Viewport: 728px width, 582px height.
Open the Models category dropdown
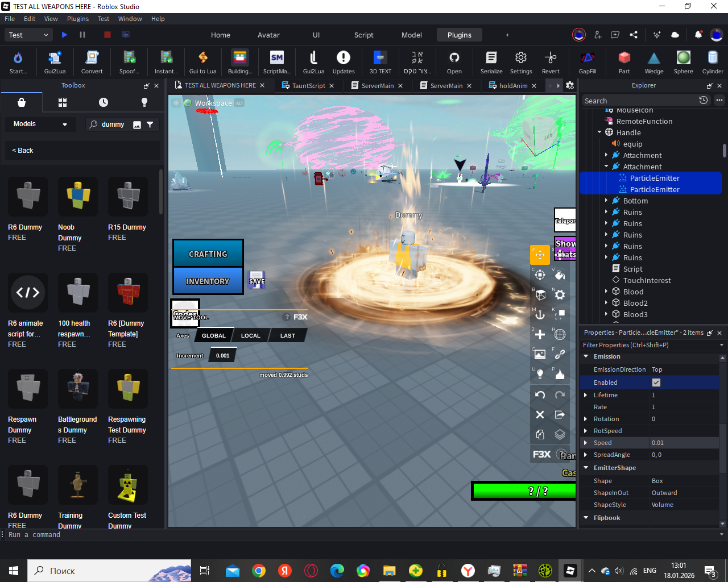coord(40,124)
